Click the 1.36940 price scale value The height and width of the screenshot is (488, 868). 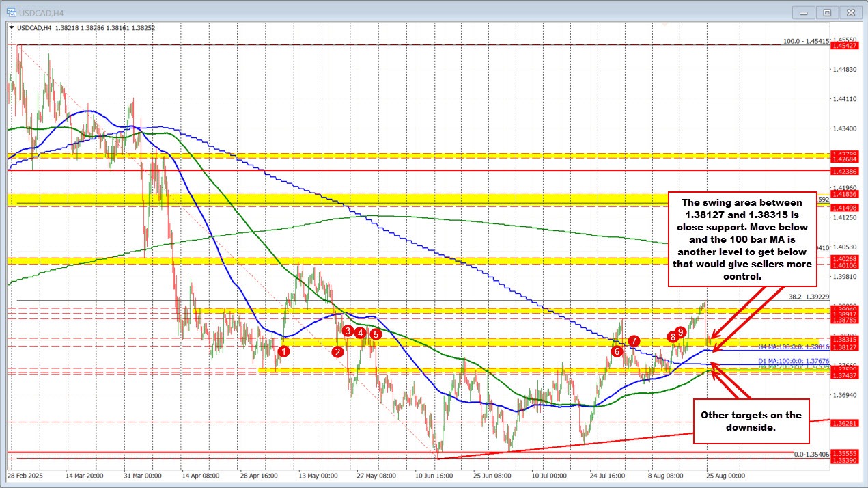tap(845, 395)
